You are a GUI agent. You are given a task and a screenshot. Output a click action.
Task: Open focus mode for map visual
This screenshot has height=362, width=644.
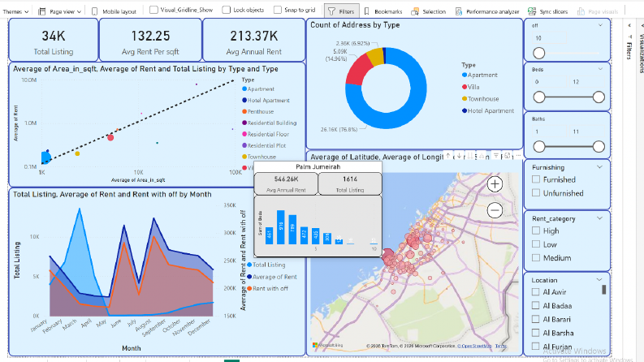pyautogui.click(x=508, y=156)
